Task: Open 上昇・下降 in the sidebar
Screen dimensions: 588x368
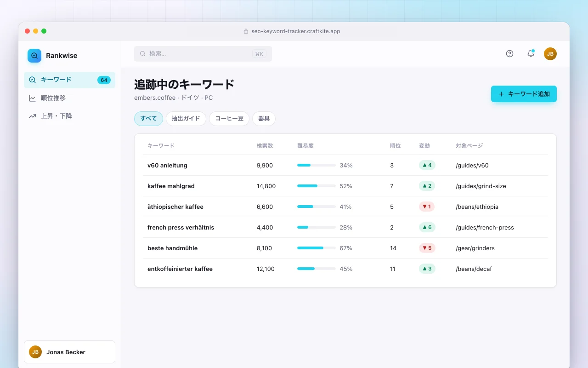Action: 69,116
